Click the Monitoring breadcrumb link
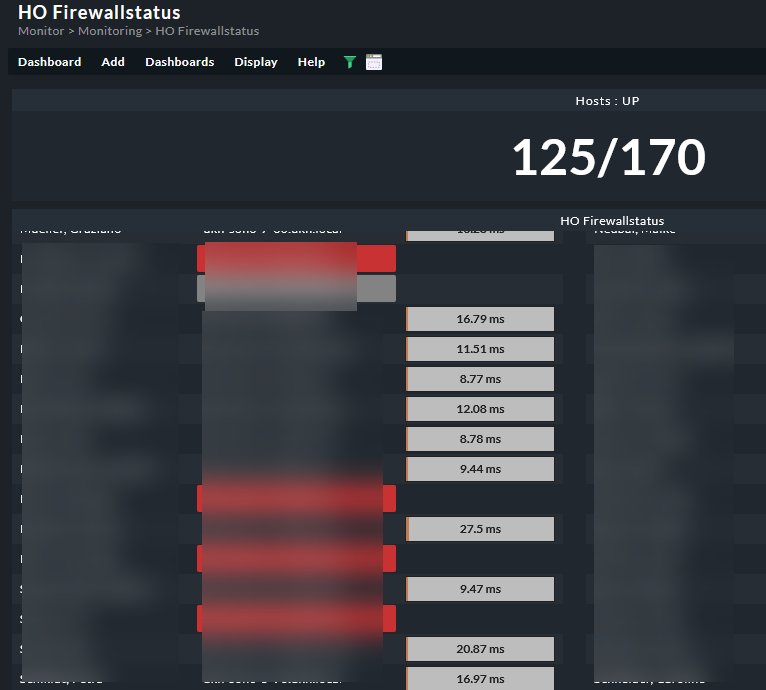 click(x=110, y=31)
